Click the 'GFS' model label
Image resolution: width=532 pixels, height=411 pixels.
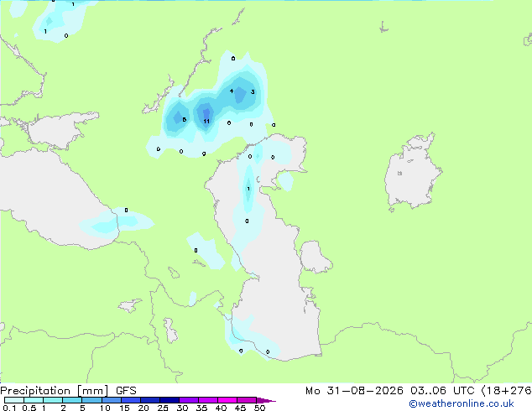click(126, 391)
